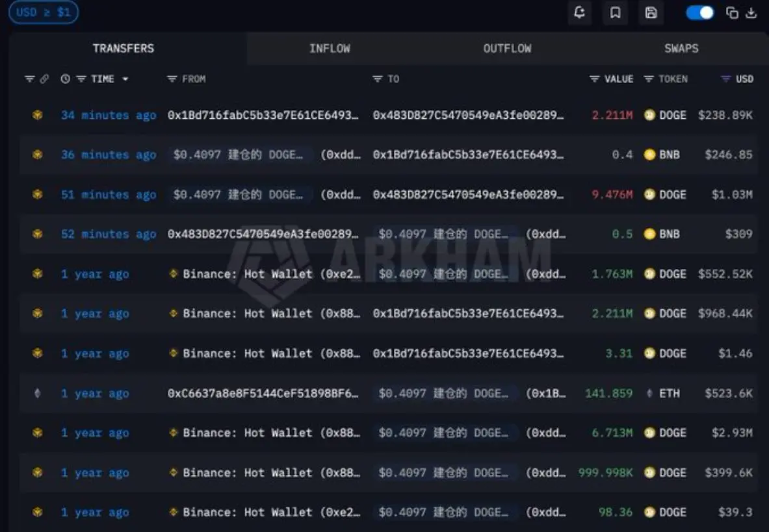769x532 pixels.
Task: Open the 34 minutes ago transaction link
Action: pos(109,115)
